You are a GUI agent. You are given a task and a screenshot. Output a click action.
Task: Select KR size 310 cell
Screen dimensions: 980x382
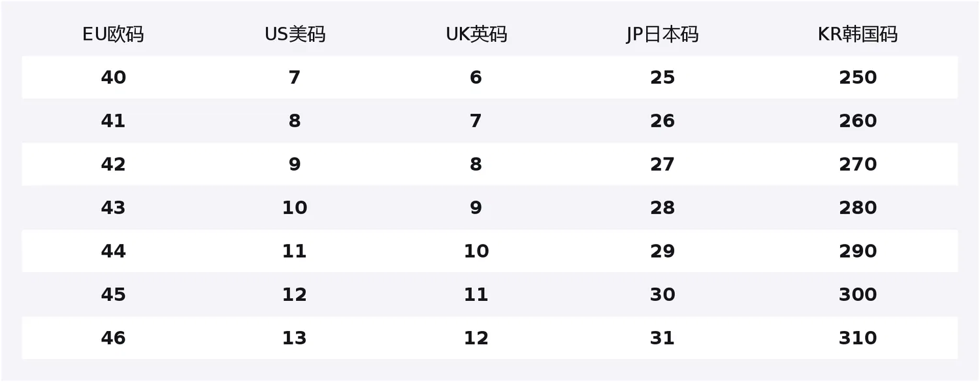[858, 338]
